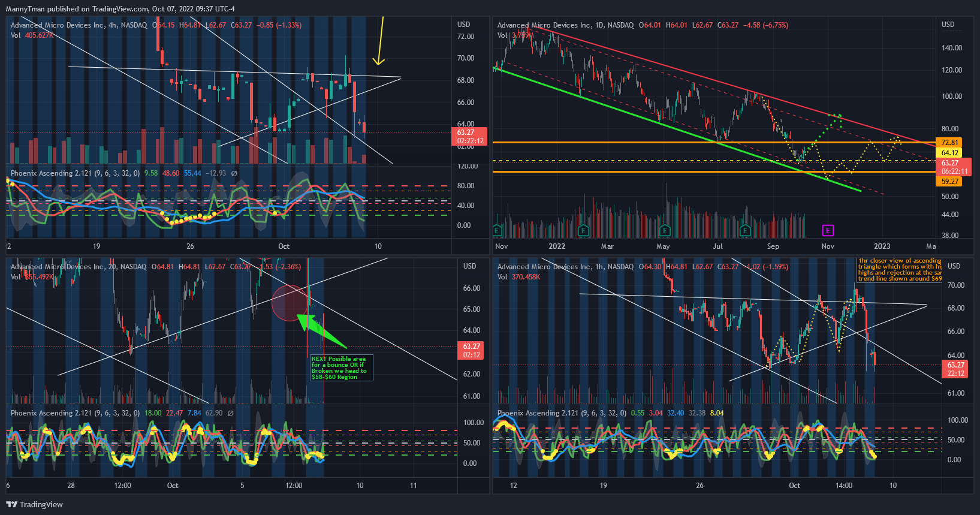Click the 55.44 blue value in 4h Phoenix legend

192,173
